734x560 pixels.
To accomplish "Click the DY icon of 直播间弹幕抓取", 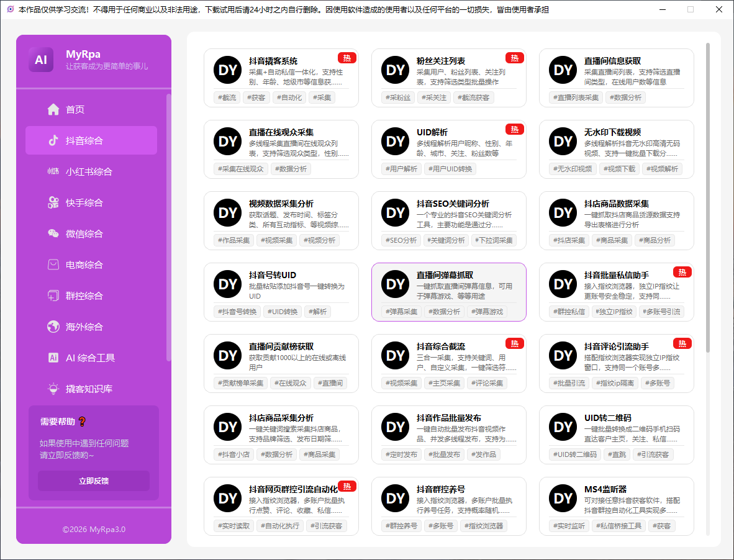I will pos(395,284).
